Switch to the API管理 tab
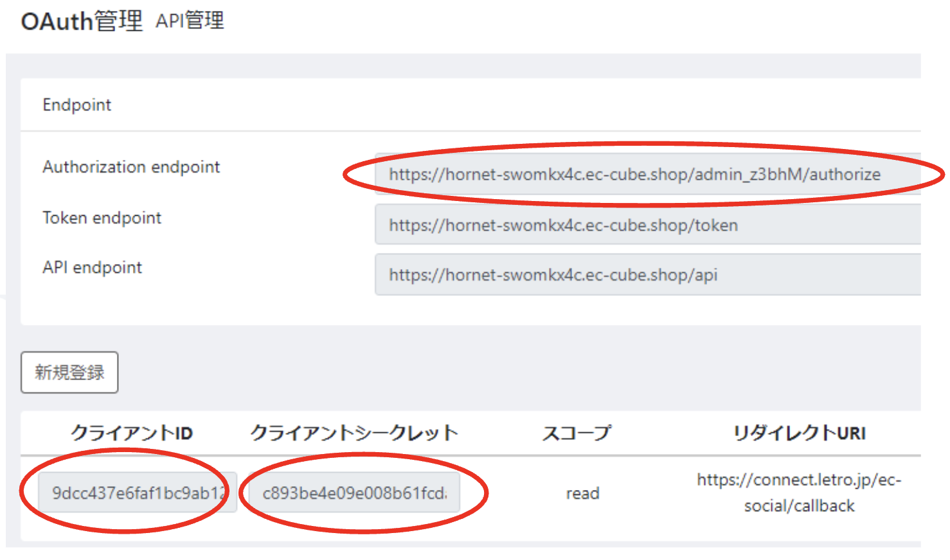Viewport: 950px width, 560px height. click(190, 21)
